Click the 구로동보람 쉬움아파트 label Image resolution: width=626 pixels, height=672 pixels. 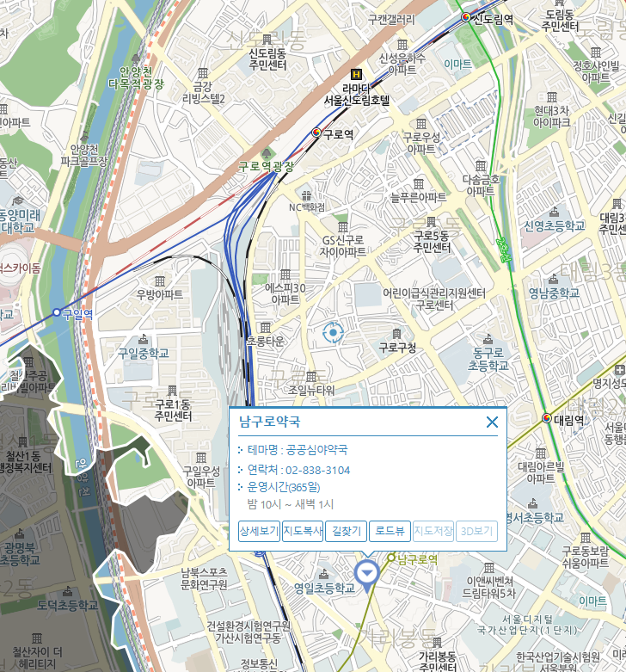(585, 557)
